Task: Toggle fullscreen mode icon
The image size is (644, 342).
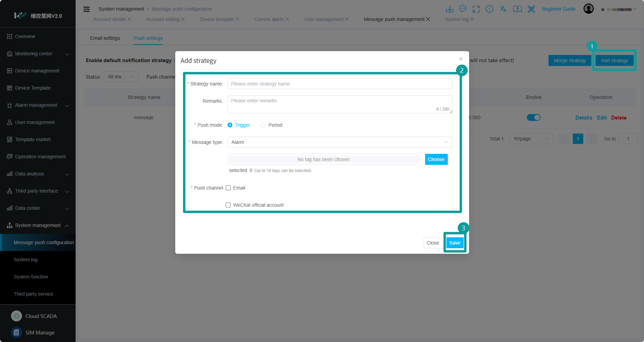Action: (x=476, y=9)
